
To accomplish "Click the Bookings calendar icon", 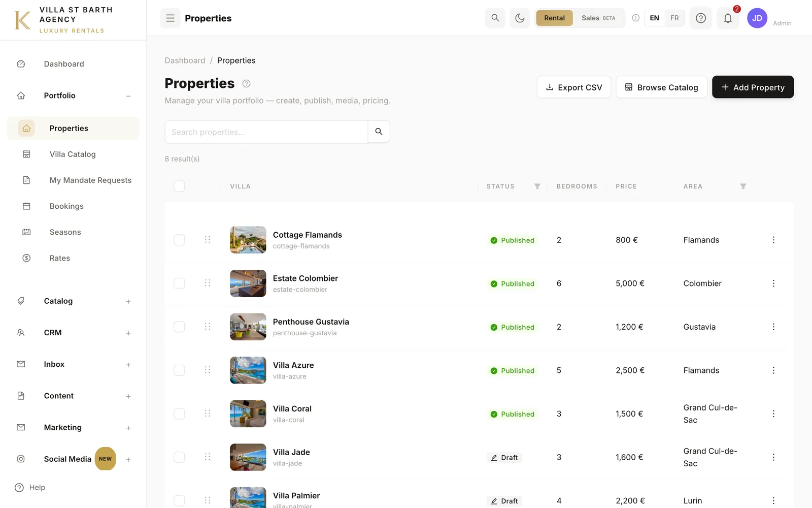I will [26, 206].
